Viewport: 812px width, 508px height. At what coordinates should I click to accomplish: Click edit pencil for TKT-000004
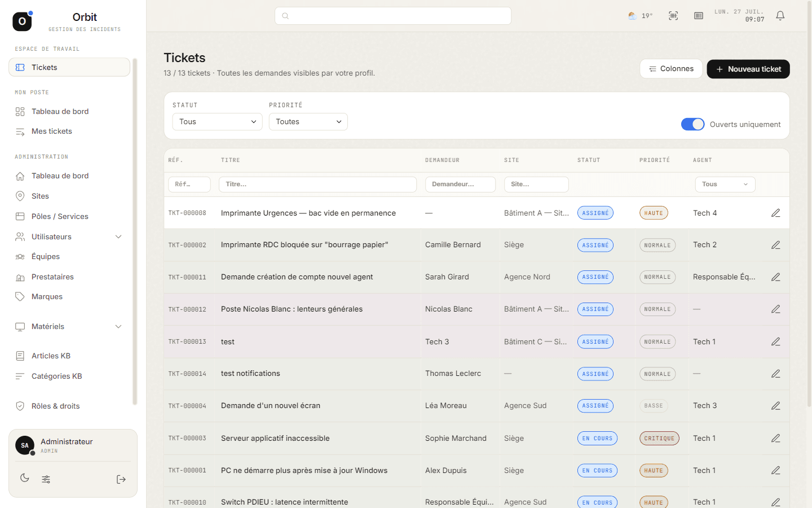point(776,406)
